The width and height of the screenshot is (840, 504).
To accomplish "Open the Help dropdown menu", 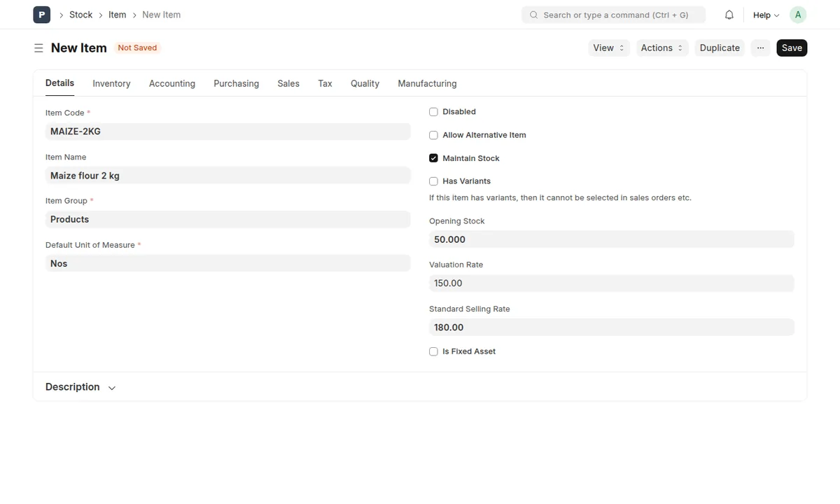I will point(766,15).
